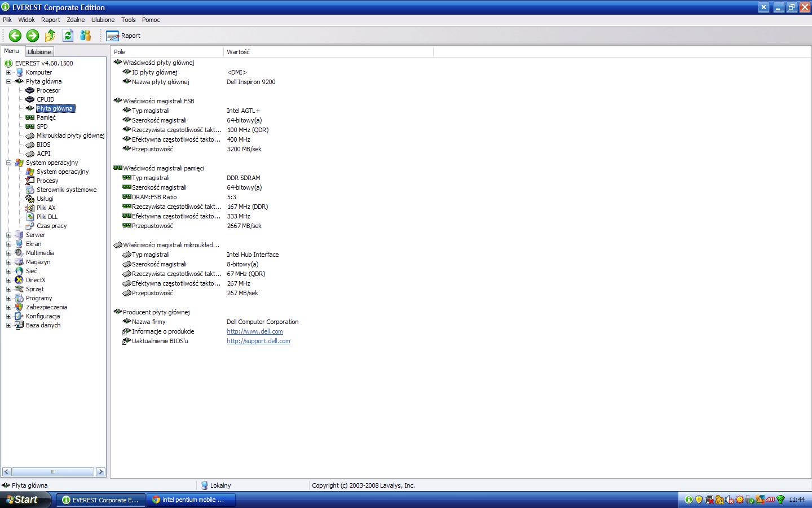Expand the DirectX node
This screenshot has height=508, width=812.
[8, 280]
